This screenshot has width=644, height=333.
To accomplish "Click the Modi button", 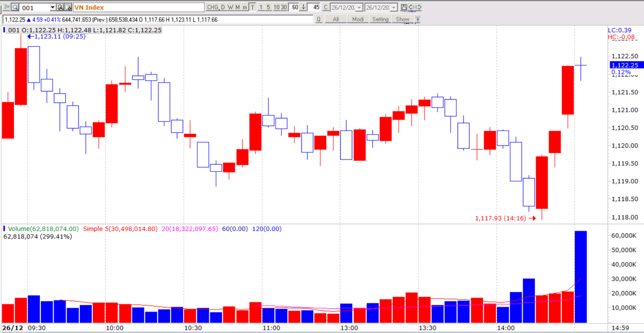I will pos(357,19).
